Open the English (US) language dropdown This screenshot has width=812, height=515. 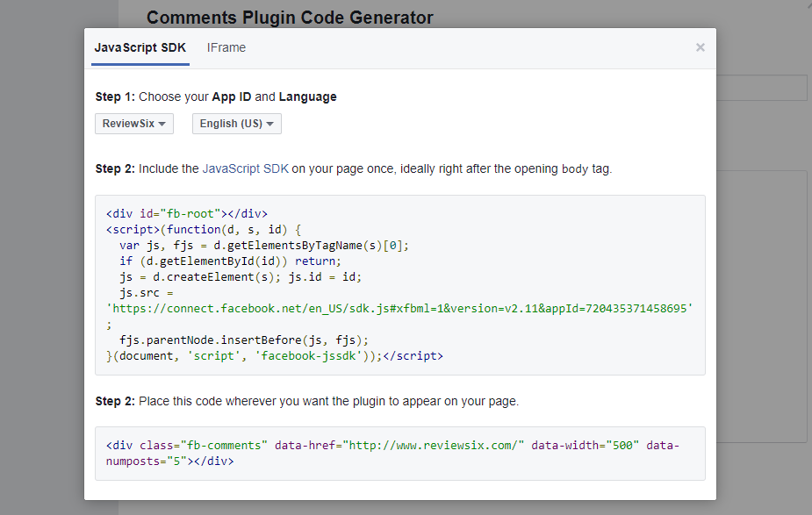[x=236, y=123]
